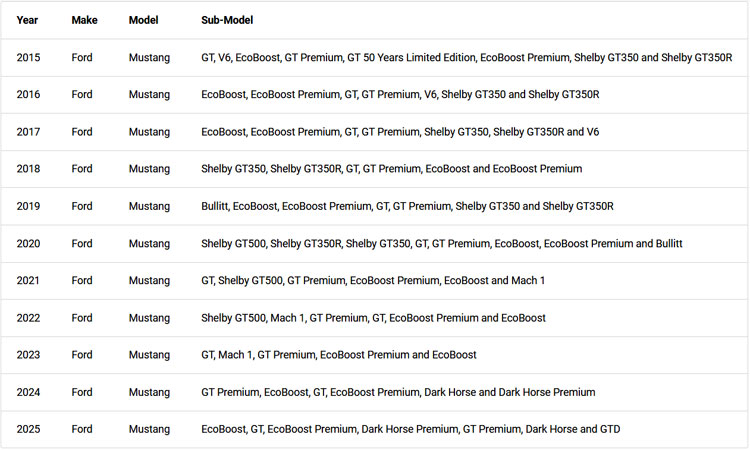This screenshot has width=750, height=450.
Task: Click the 2021 year cell
Action: pyautogui.click(x=28, y=280)
